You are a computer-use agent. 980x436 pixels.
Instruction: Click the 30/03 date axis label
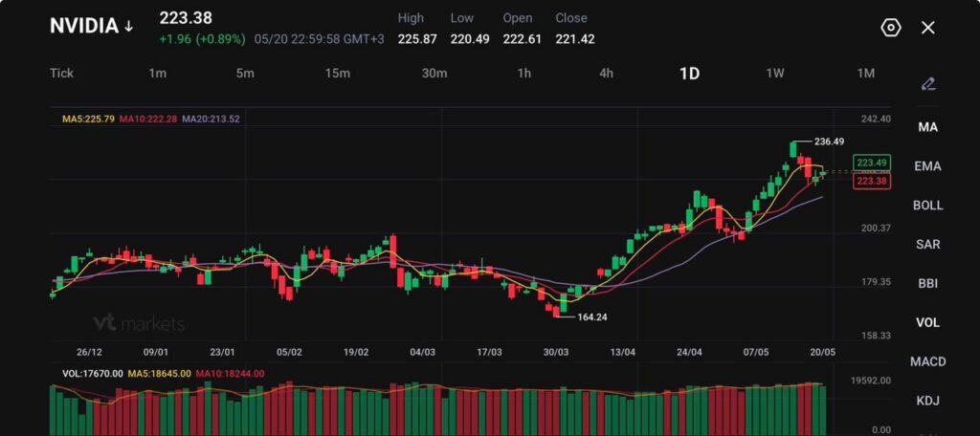(556, 352)
